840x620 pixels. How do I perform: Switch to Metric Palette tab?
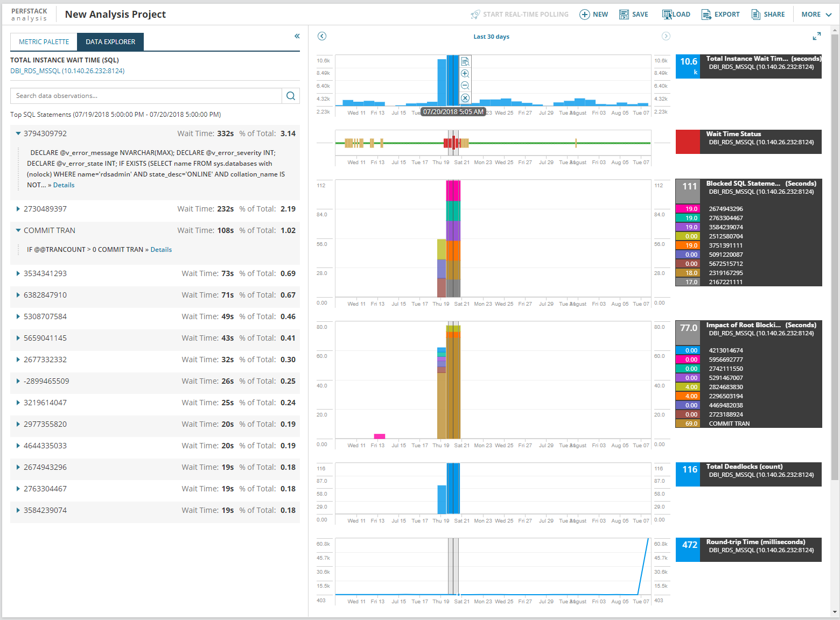coord(44,42)
